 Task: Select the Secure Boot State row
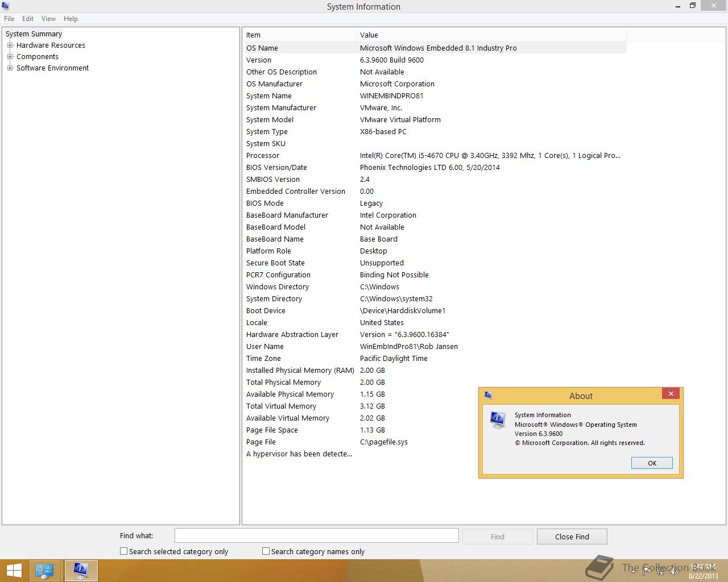pos(435,263)
